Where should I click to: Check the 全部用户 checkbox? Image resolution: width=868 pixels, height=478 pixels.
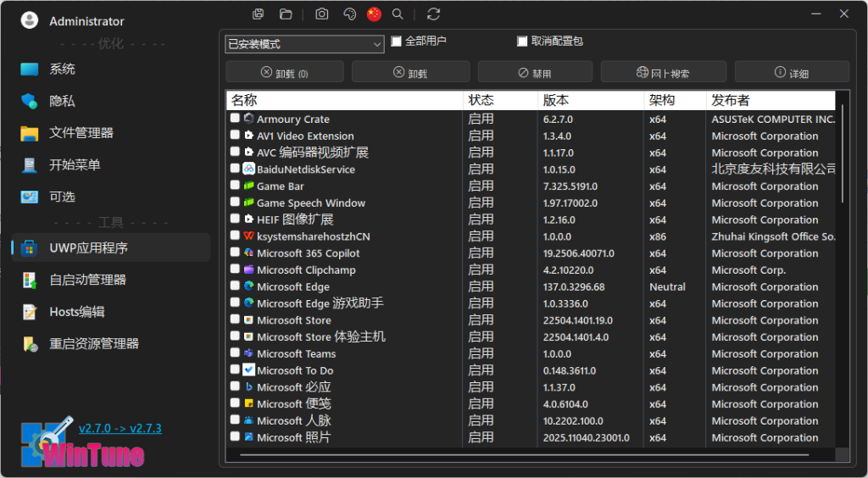[396, 42]
